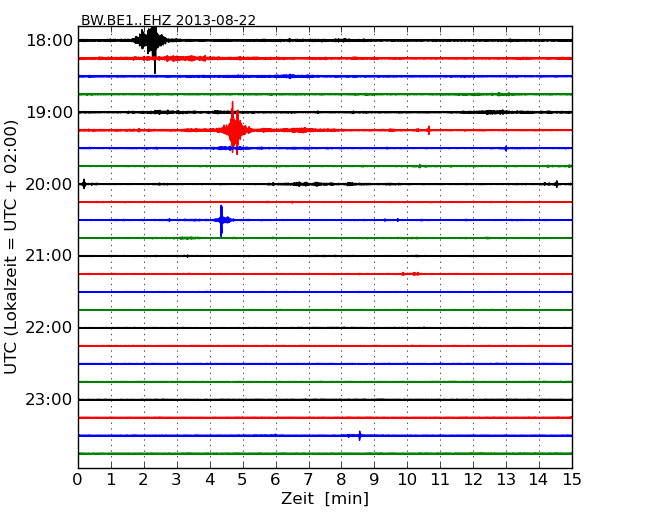Click the x-axis tick label "4"

pyautogui.click(x=210, y=480)
